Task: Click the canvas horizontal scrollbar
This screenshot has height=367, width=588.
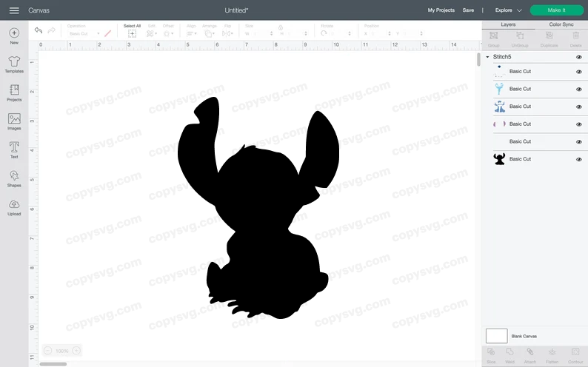Action: pyautogui.click(x=53, y=364)
